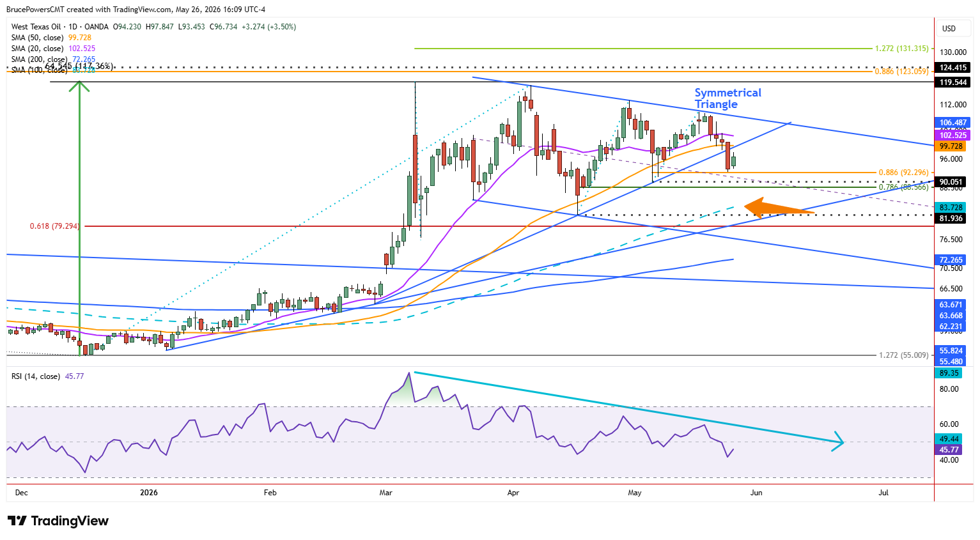Image resolution: width=980 pixels, height=540 pixels.
Task: Select the SMA (50, close) legend entry
Action: tap(51, 38)
